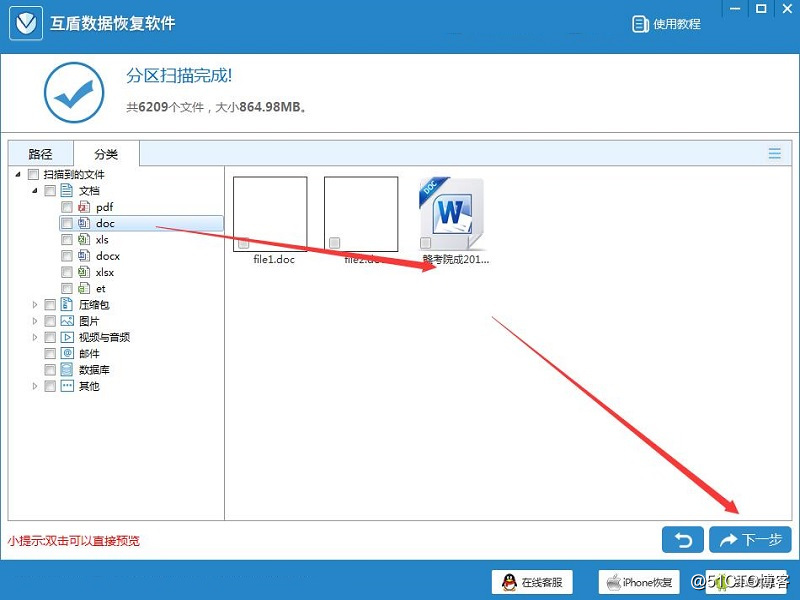Collapse the 文档 tree node

pos(35,191)
